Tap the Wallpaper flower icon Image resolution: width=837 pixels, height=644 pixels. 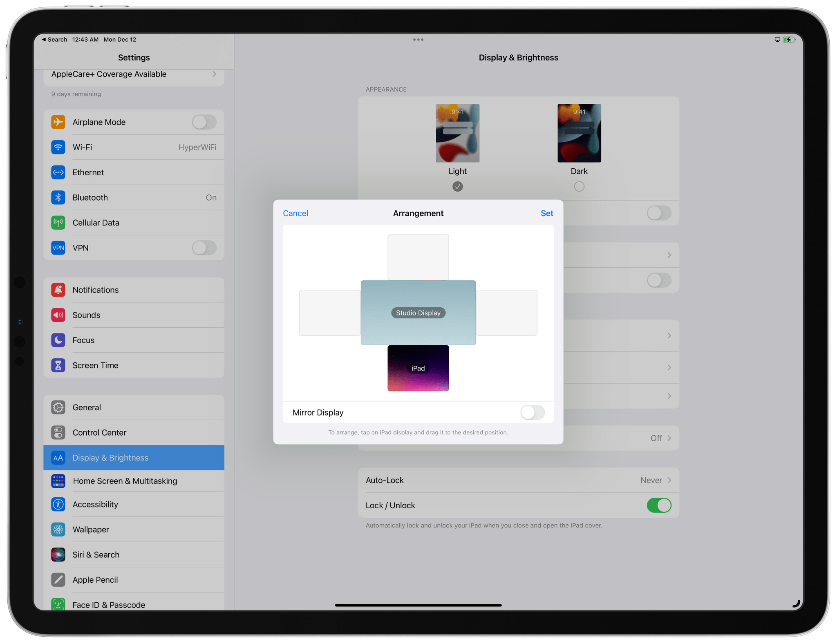point(58,530)
